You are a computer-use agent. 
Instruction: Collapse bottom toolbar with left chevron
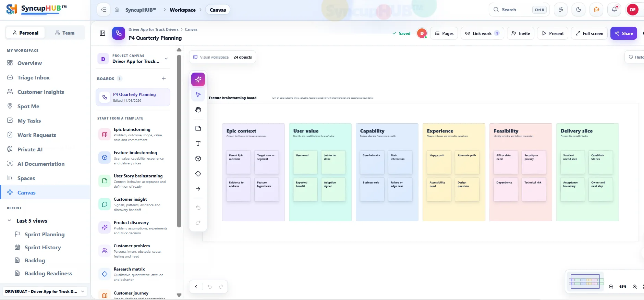(x=196, y=287)
